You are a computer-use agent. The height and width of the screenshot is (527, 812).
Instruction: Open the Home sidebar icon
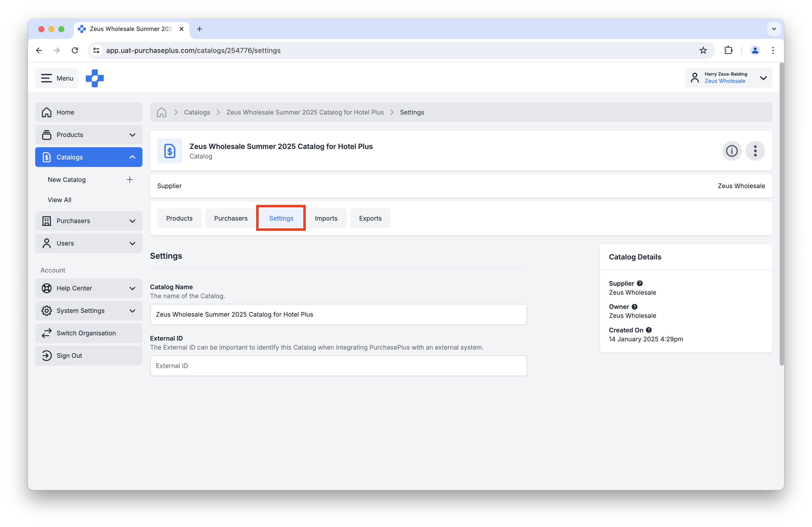click(x=47, y=112)
